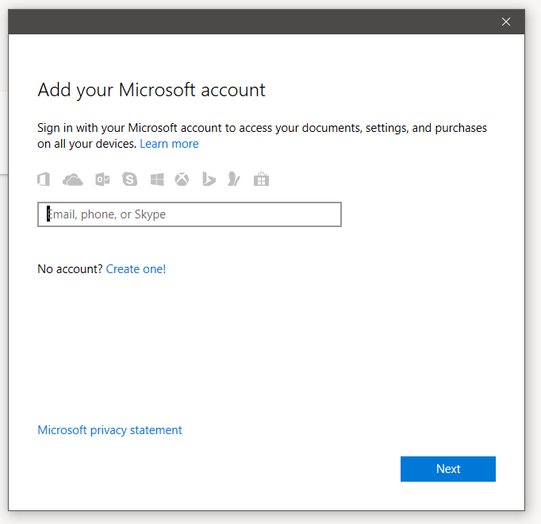541x524 pixels.
Task: Click the MSN butterfly icon
Action: point(234,179)
